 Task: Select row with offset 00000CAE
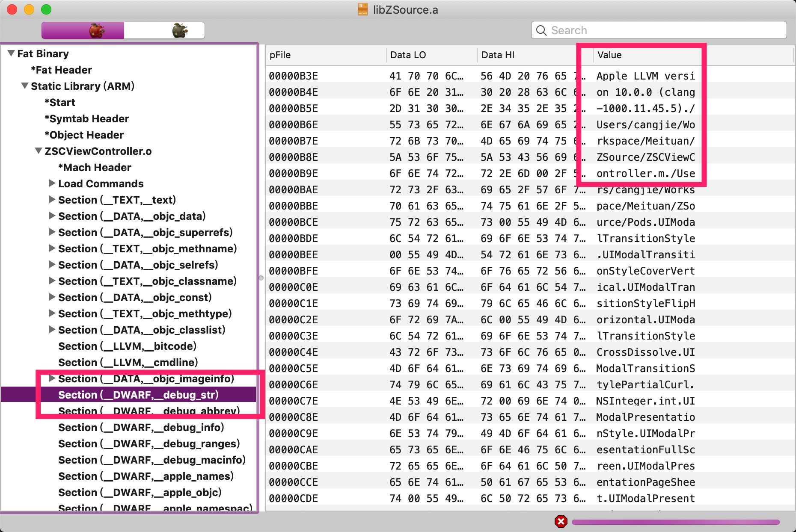[530, 449]
